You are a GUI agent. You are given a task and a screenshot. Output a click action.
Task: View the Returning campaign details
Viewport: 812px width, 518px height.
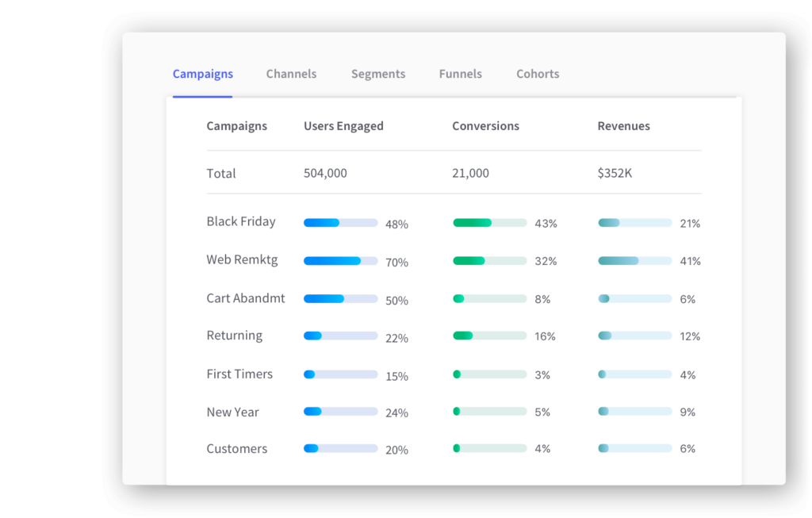pos(235,335)
